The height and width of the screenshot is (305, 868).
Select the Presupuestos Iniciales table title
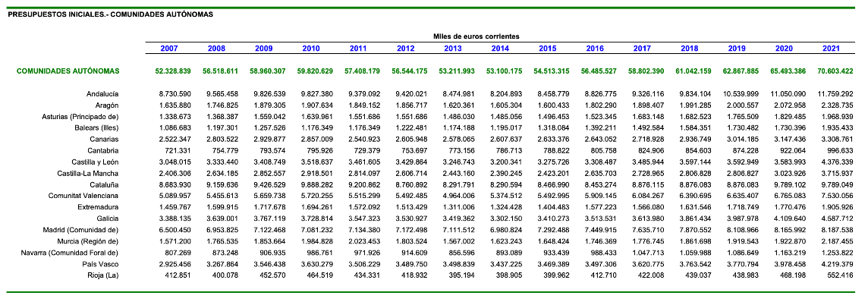[110, 14]
